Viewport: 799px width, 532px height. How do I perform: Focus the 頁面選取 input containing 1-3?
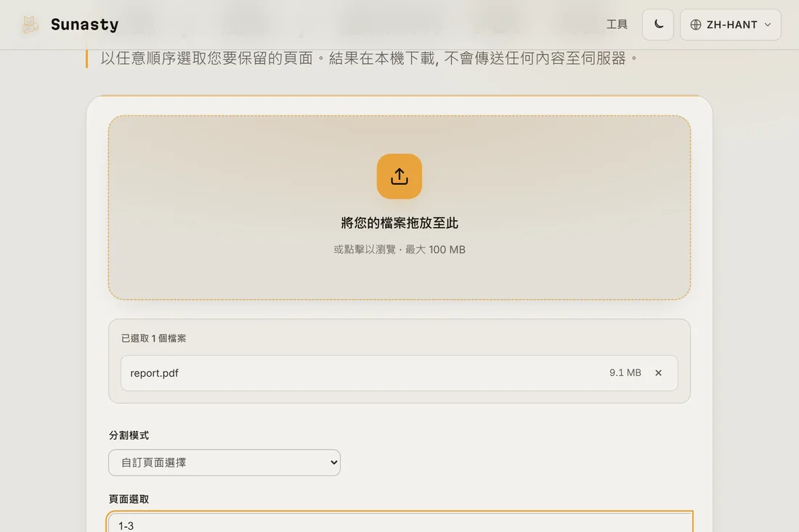(399, 522)
